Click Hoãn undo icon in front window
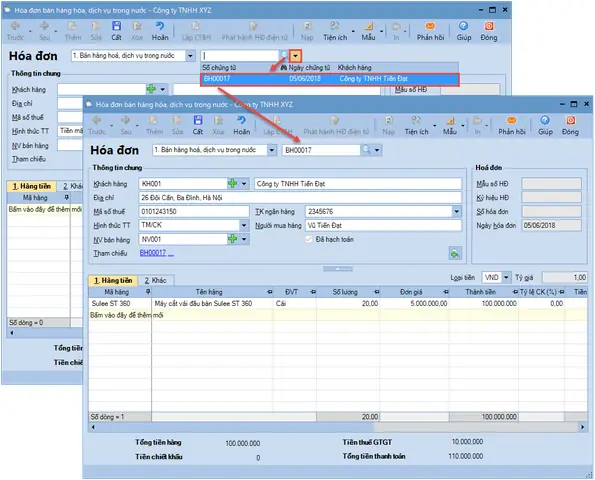Image resolution: width=595 pixels, height=480 pixels. 241,121
